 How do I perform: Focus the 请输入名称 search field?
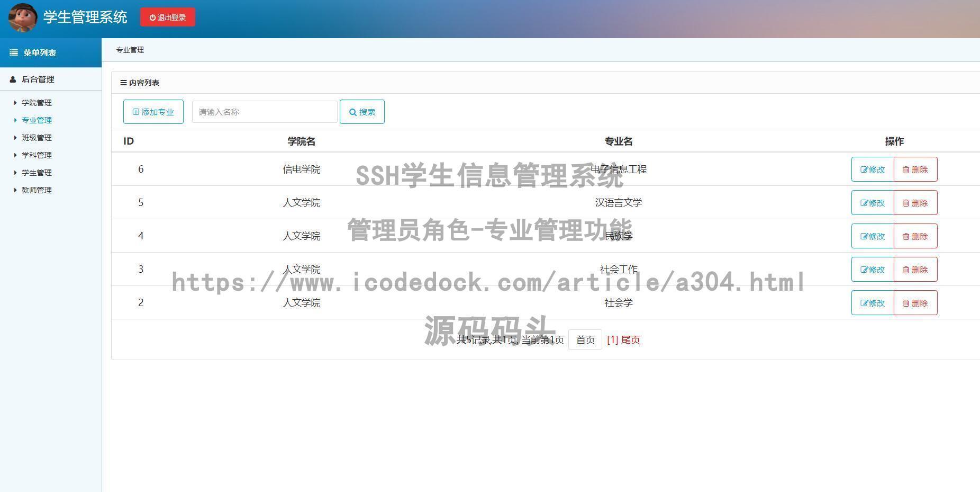tap(265, 112)
